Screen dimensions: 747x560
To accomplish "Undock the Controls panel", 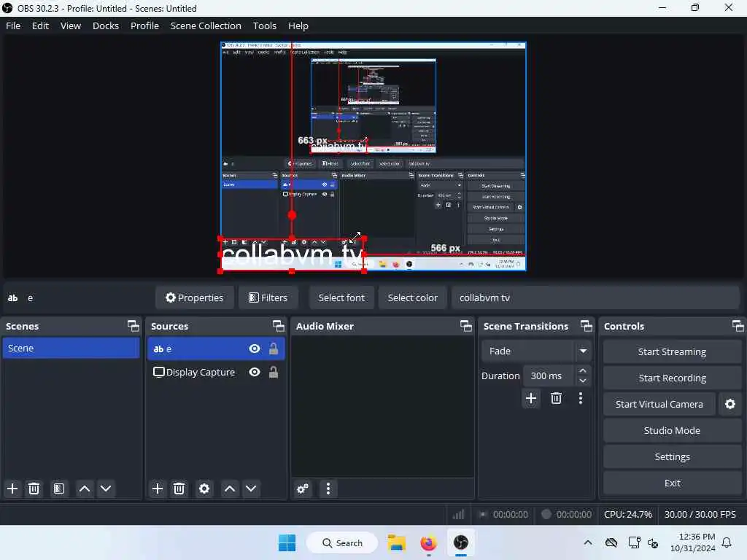I will coord(738,326).
